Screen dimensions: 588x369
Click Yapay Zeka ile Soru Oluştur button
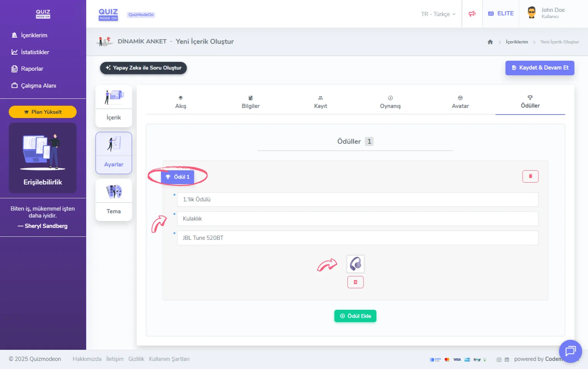click(x=143, y=68)
